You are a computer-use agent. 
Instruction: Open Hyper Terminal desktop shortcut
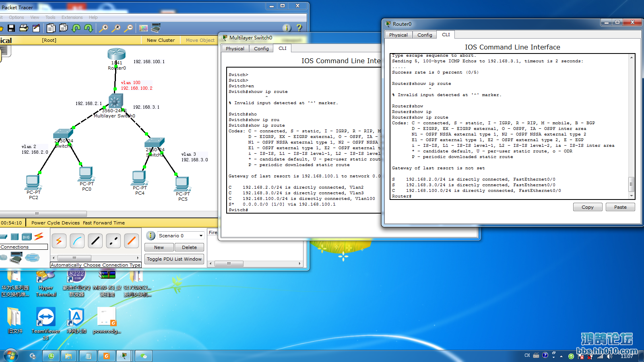[x=45, y=284]
